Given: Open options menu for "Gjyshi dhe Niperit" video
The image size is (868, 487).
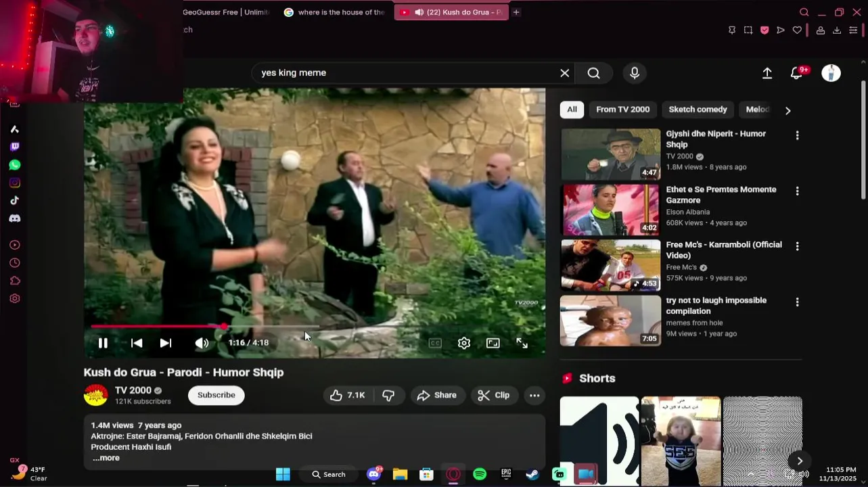Looking at the screenshot, I should pyautogui.click(x=797, y=135).
